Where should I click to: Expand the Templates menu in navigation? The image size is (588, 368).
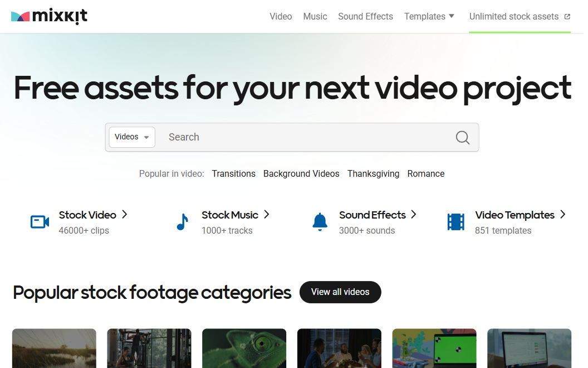429,17
